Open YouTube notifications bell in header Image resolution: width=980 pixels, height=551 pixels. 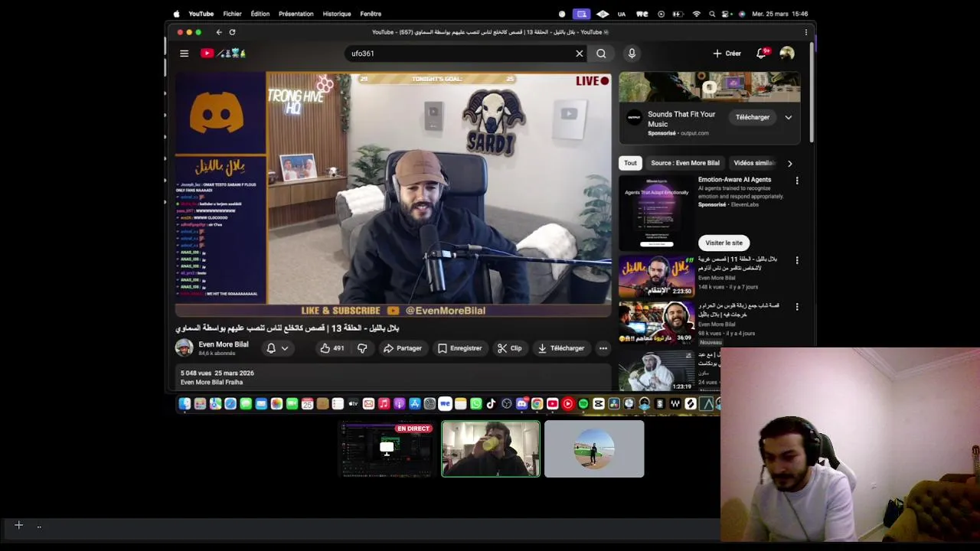click(762, 54)
